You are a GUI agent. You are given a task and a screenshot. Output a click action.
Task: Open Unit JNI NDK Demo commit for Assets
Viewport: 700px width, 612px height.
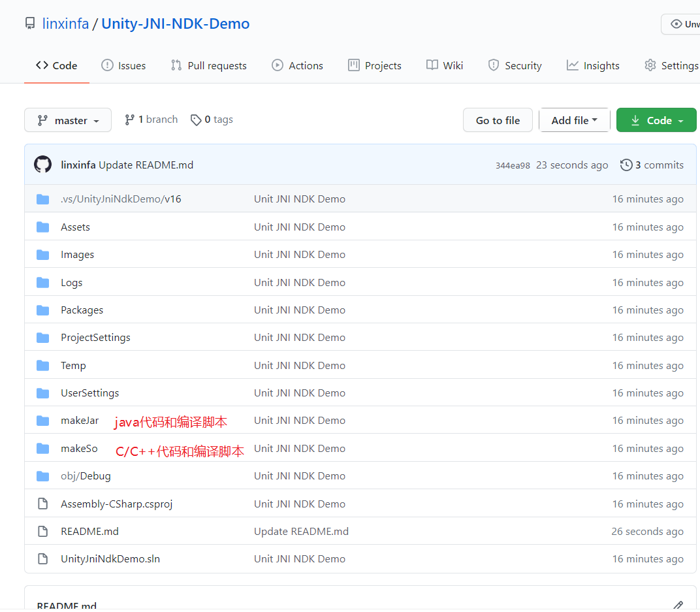coord(300,227)
